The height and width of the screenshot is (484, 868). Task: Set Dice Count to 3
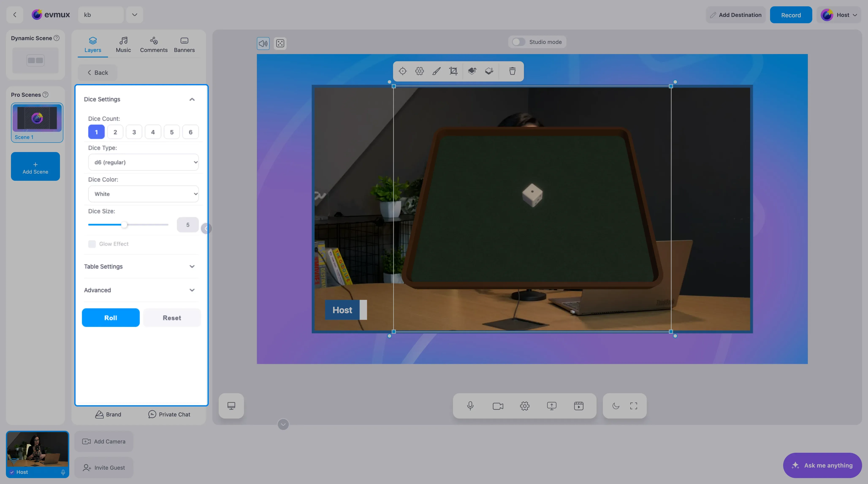click(134, 132)
